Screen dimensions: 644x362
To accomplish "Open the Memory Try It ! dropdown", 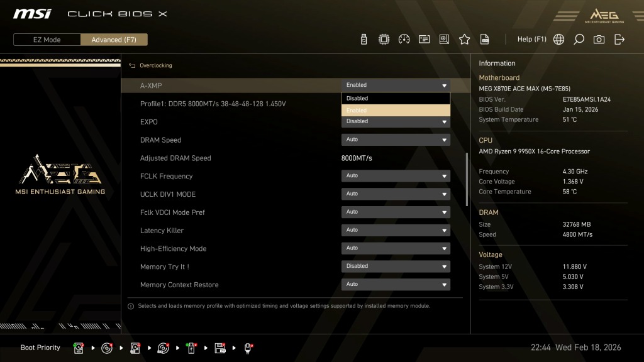I will tap(396, 266).
